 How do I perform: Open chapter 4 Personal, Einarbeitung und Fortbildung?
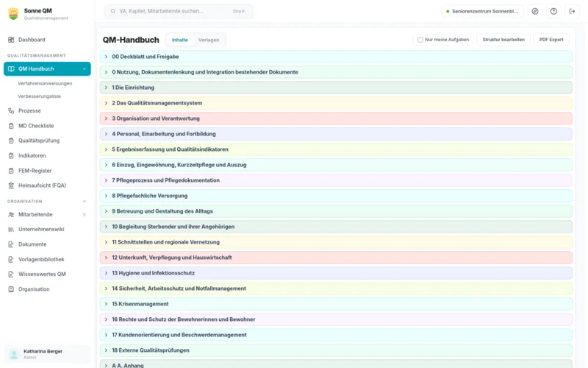click(336, 134)
